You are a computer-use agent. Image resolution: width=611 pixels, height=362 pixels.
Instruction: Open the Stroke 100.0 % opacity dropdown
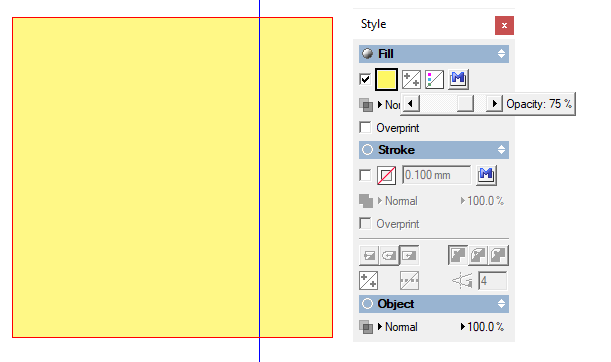[482, 201]
